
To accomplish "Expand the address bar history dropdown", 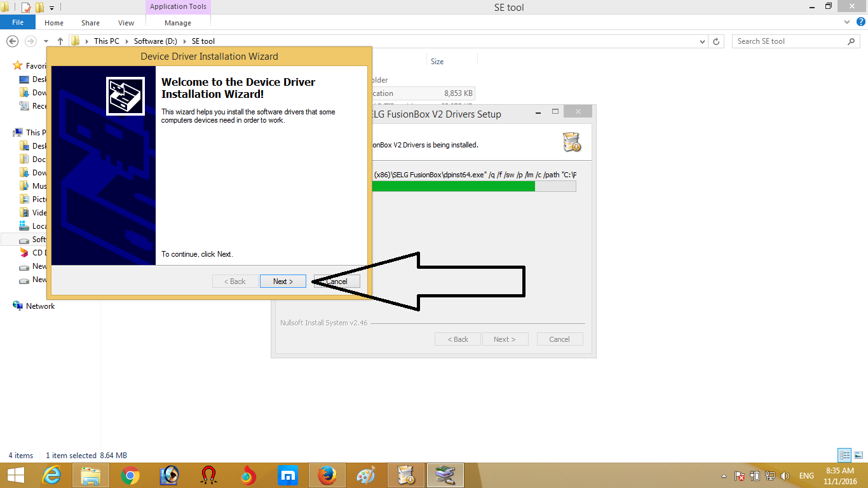I will [x=702, y=41].
